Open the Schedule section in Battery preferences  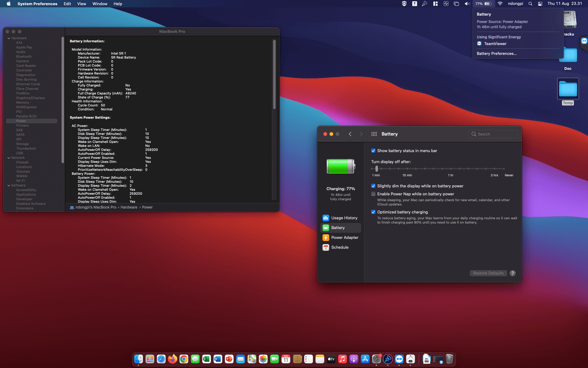tap(340, 247)
